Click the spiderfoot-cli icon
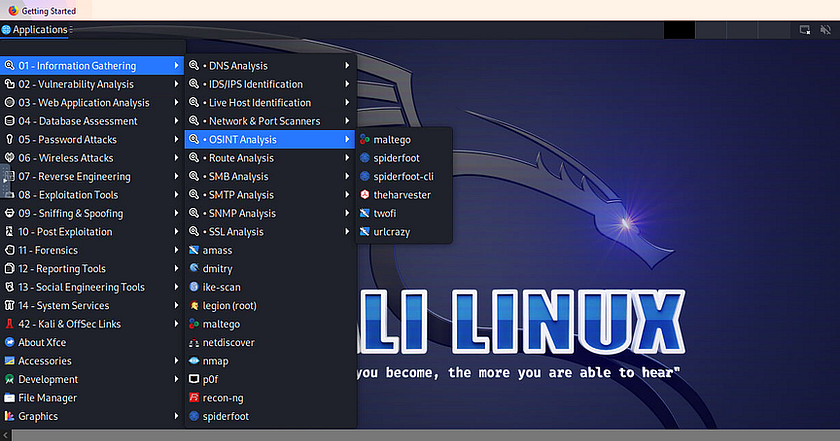This screenshot has width=840, height=441. [x=365, y=176]
